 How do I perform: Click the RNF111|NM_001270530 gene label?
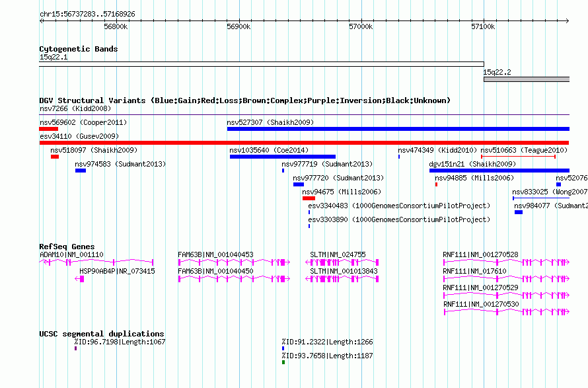click(481, 304)
